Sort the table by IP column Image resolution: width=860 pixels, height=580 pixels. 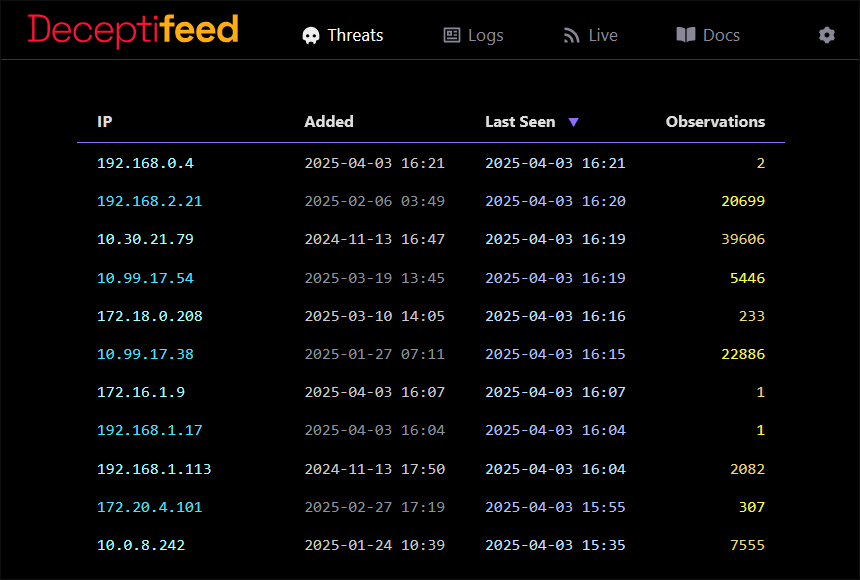tap(104, 122)
